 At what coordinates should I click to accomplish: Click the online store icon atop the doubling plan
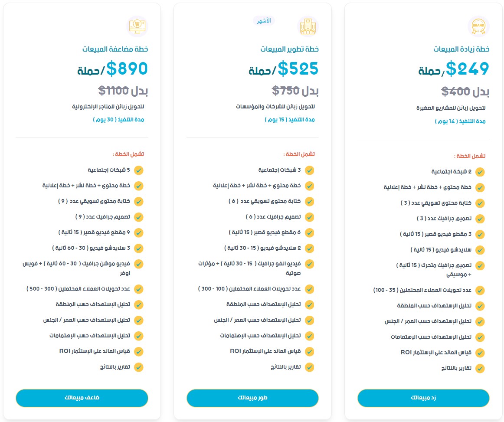point(137,26)
